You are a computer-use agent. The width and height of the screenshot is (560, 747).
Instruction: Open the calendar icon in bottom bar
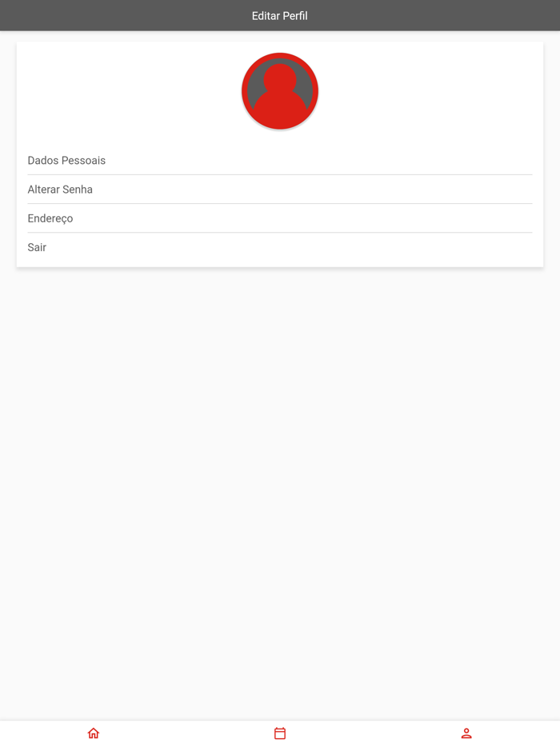tap(280, 733)
